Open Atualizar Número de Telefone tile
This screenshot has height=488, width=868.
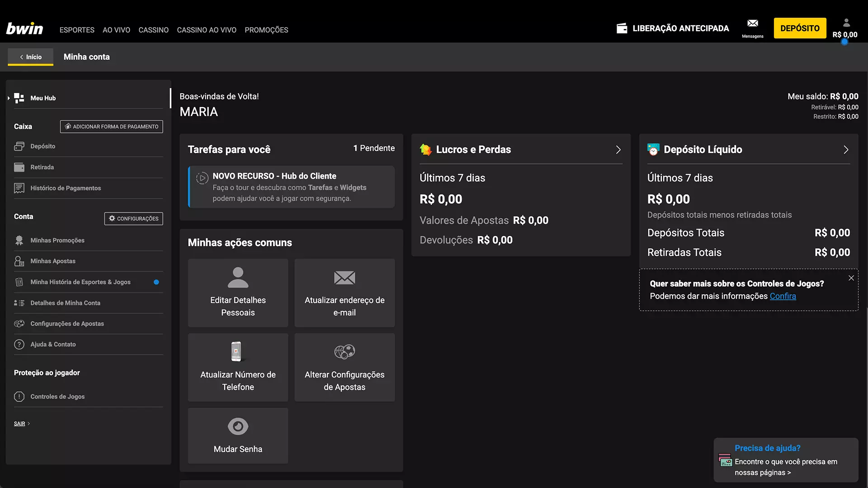tap(238, 367)
